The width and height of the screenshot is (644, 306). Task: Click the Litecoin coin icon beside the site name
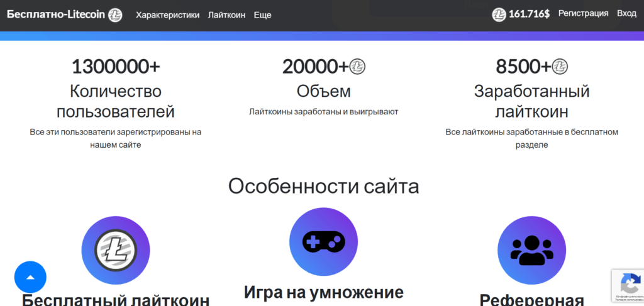tap(115, 15)
